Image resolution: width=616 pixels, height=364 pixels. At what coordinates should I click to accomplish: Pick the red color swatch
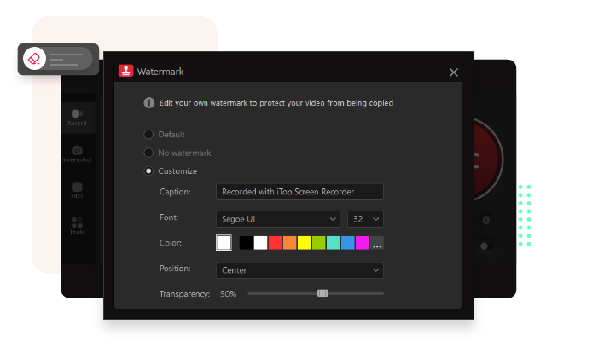click(x=275, y=243)
